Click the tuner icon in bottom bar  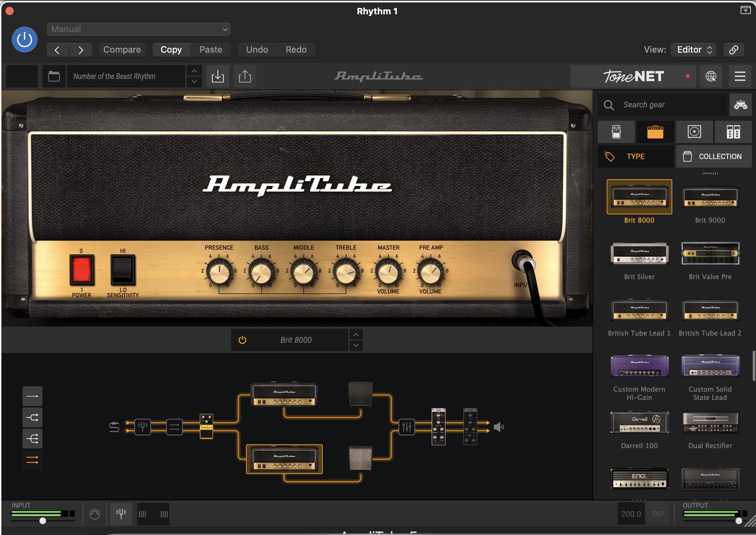[x=121, y=514]
